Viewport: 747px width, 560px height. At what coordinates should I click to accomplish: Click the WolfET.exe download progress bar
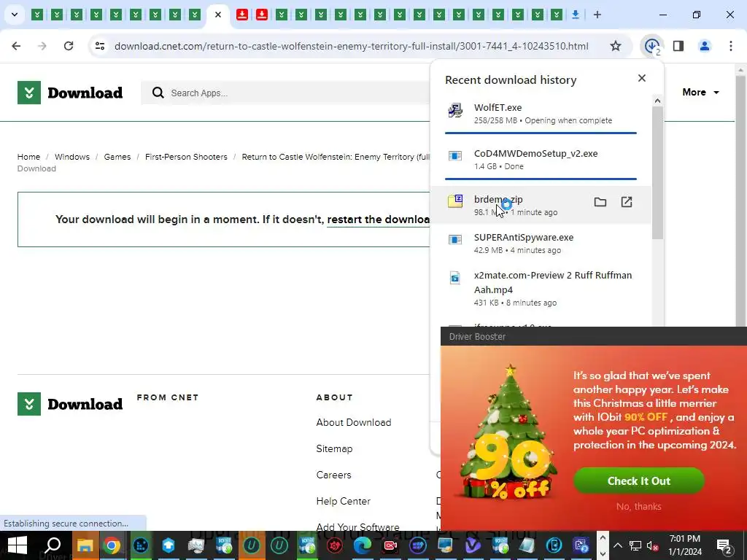point(541,133)
